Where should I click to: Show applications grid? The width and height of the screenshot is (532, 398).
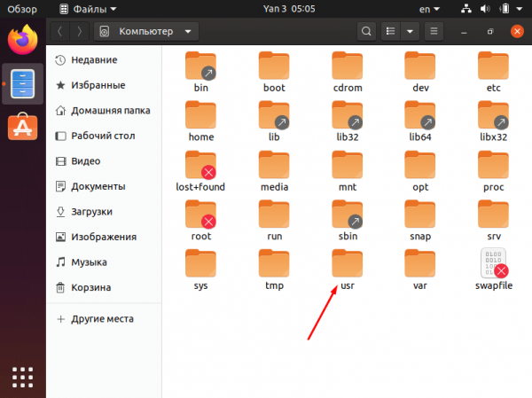click(22, 377)
